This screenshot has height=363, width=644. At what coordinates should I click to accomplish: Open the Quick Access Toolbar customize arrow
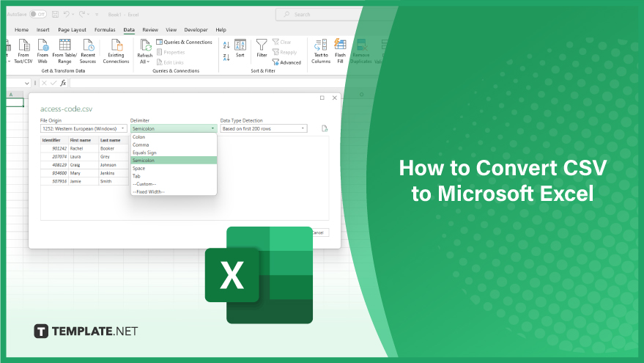(97, 15)
